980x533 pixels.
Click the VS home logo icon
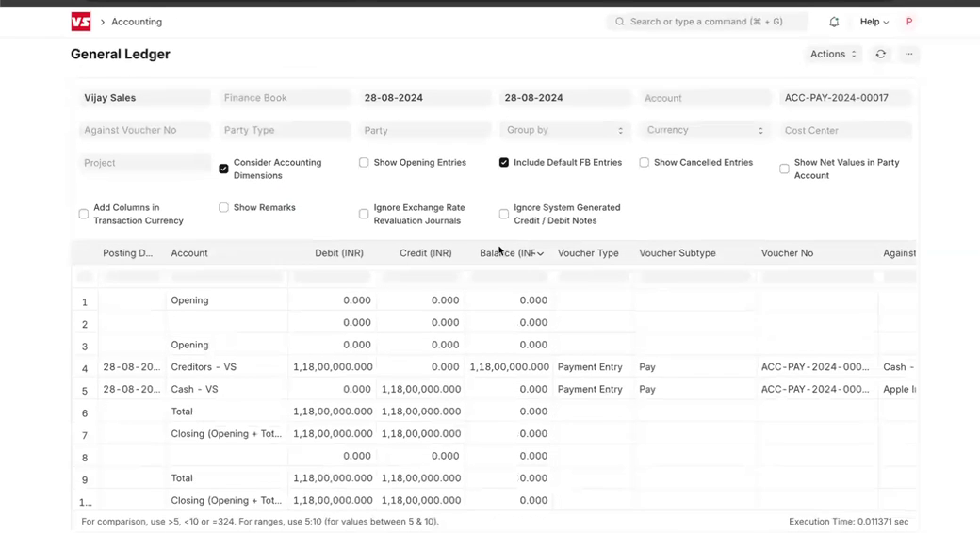click(x=81, y=22)
